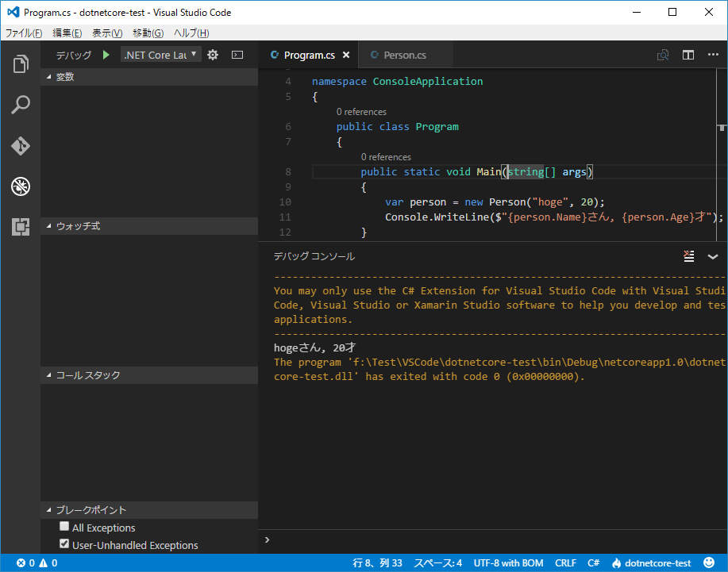Collapse the 変数 section
Viewport: 728px width, 572px height.
tap(149, 77)
